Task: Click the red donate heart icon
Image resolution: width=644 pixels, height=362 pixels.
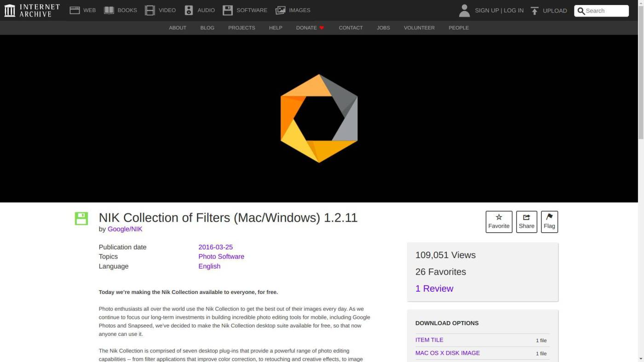Action: pos(322,28)
